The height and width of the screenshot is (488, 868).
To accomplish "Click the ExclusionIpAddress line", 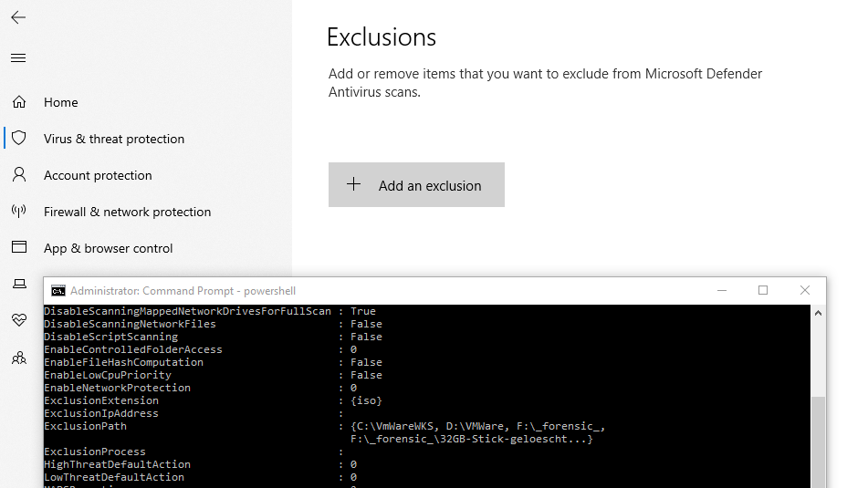I will pos(193,413).
